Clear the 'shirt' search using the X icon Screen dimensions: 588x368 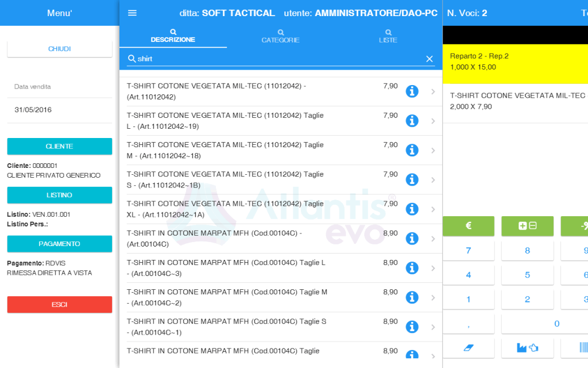pos(429,58)
